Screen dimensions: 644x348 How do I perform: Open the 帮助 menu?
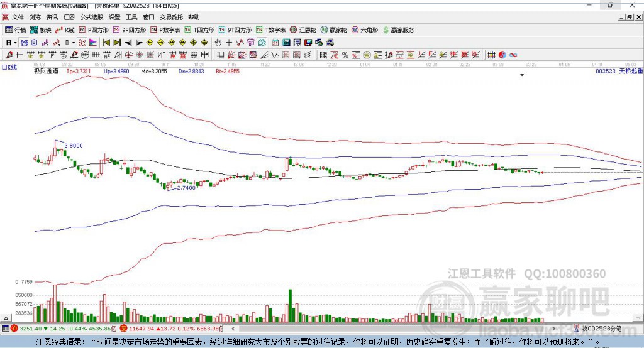(x=194, y=17)
